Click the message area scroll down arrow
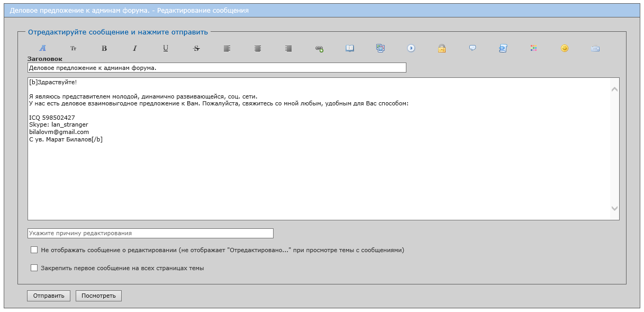This screenshot has height=312, width=644. click(614, 209)
